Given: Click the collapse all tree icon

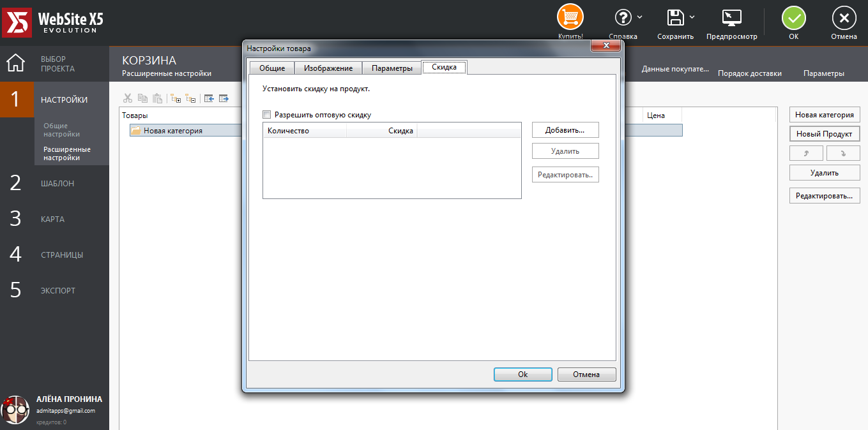Looking at the screenshot, I should point(190,98).
